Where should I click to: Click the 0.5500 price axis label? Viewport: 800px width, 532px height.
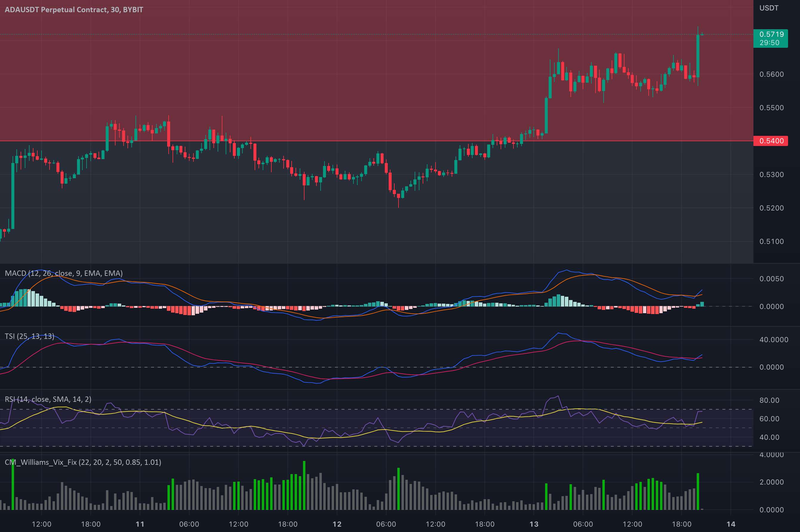click(x=772, y=108)
